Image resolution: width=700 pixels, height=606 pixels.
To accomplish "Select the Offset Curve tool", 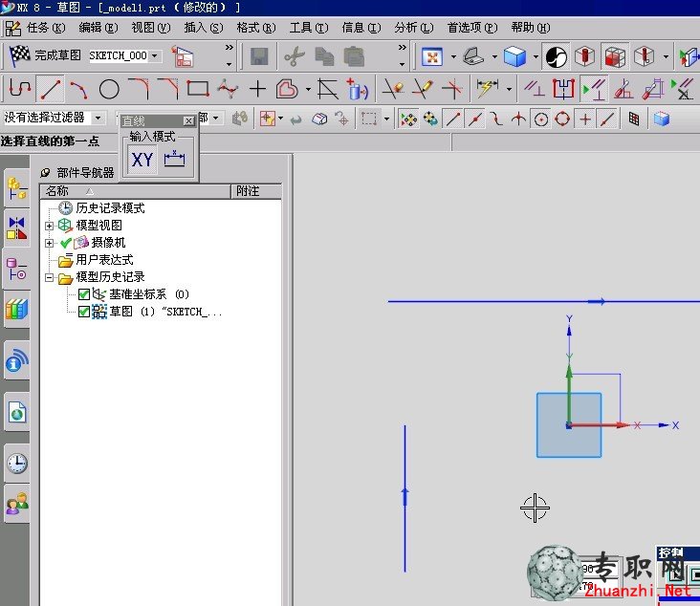I will 287,89.
